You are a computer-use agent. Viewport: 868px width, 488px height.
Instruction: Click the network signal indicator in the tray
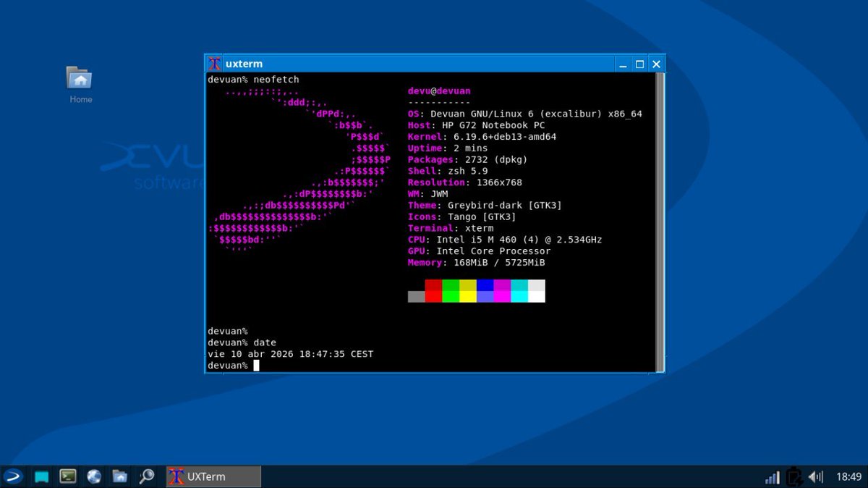[x=772, y=476]
